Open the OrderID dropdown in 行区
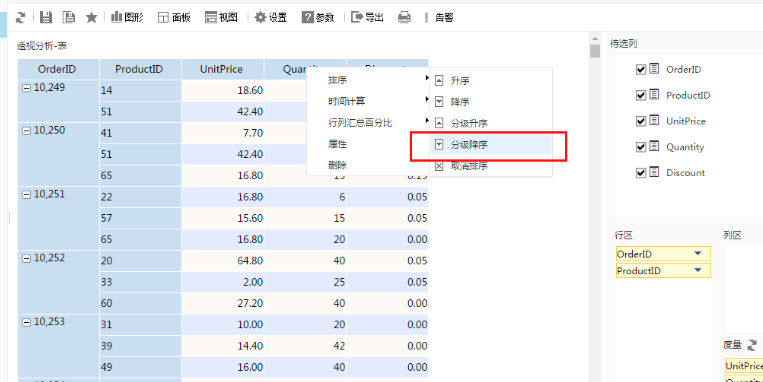Screen dimensions: 763x382 point(698,254)
